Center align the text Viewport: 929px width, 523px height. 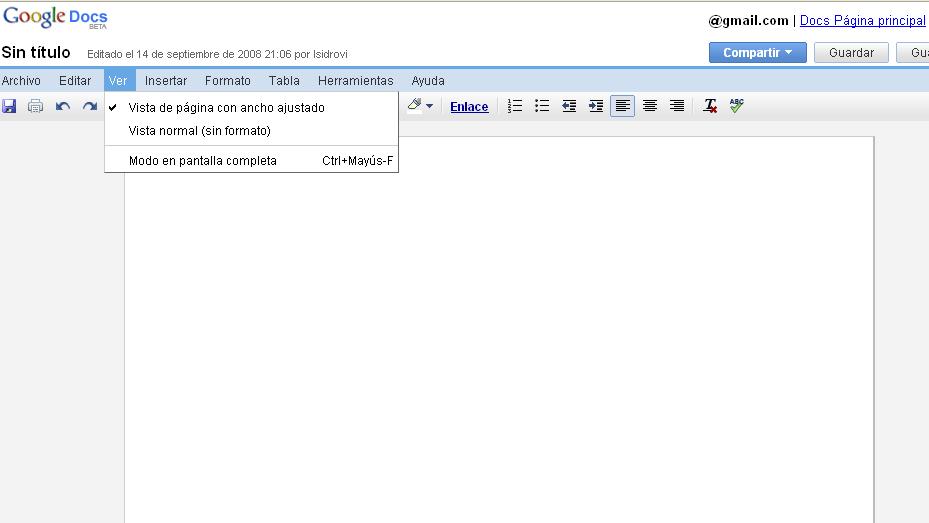coord(650,106)
